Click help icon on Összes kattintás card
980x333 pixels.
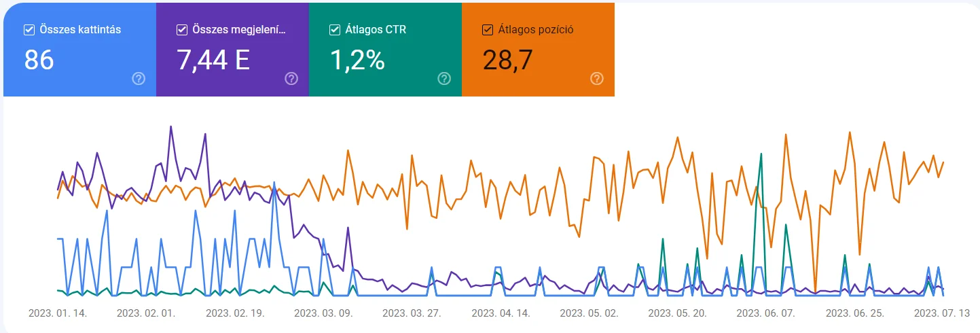tap(139, 79)
